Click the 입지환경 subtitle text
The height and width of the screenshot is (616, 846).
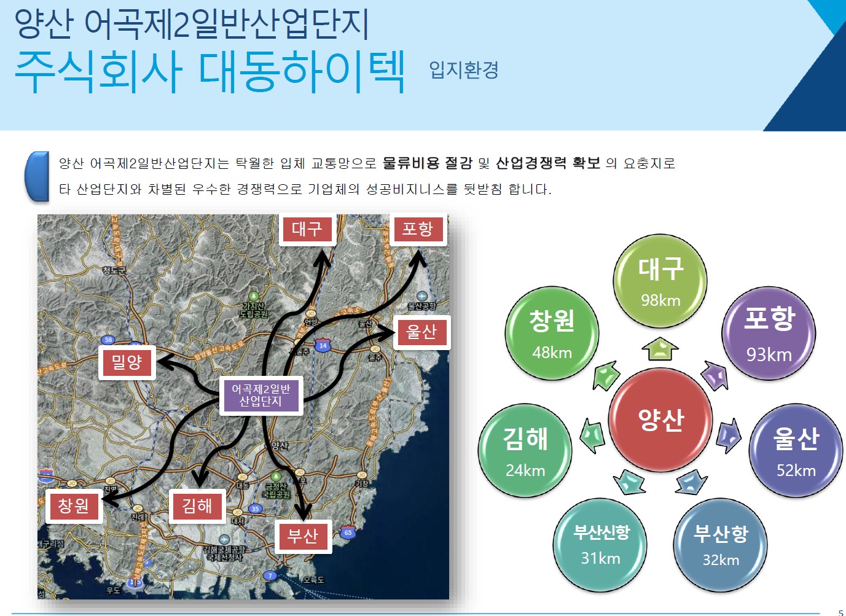(464, 69)
